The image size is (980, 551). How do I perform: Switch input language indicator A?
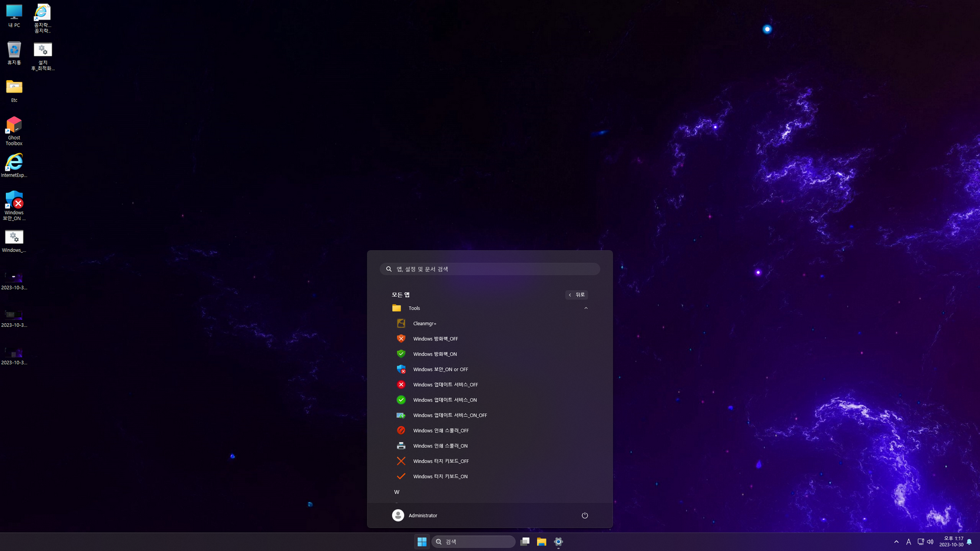coord(909,542)
